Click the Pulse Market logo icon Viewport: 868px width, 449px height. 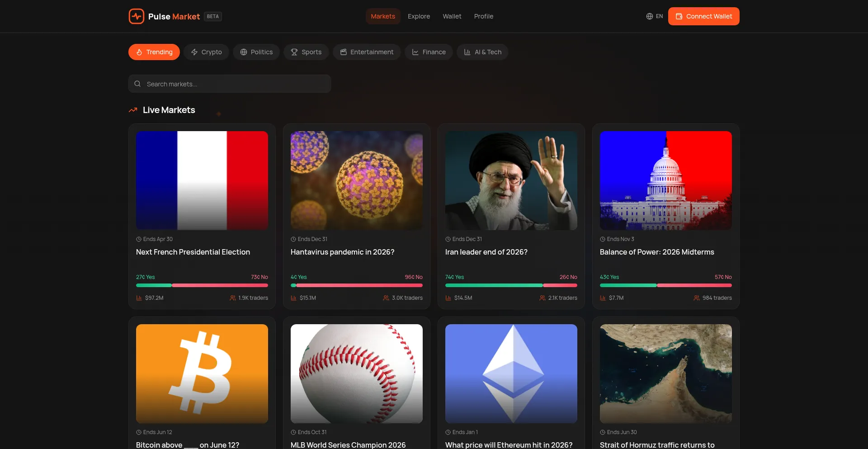(136, 16)
